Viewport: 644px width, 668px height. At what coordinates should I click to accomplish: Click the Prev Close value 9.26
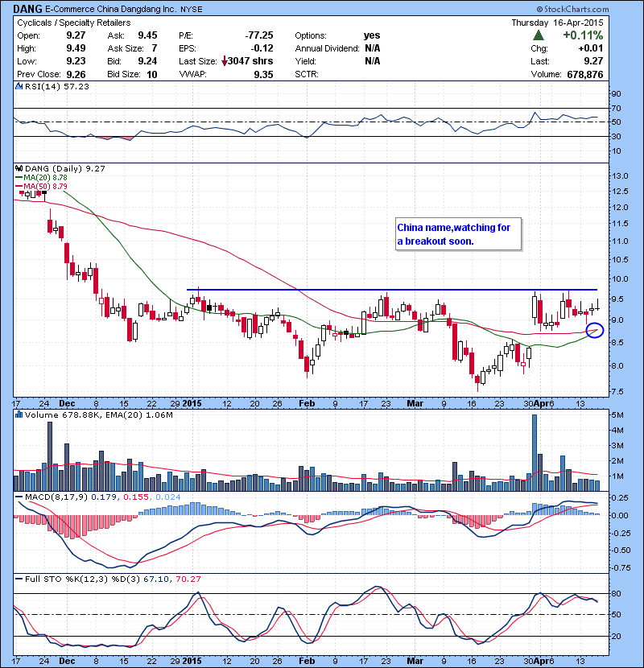76,75
